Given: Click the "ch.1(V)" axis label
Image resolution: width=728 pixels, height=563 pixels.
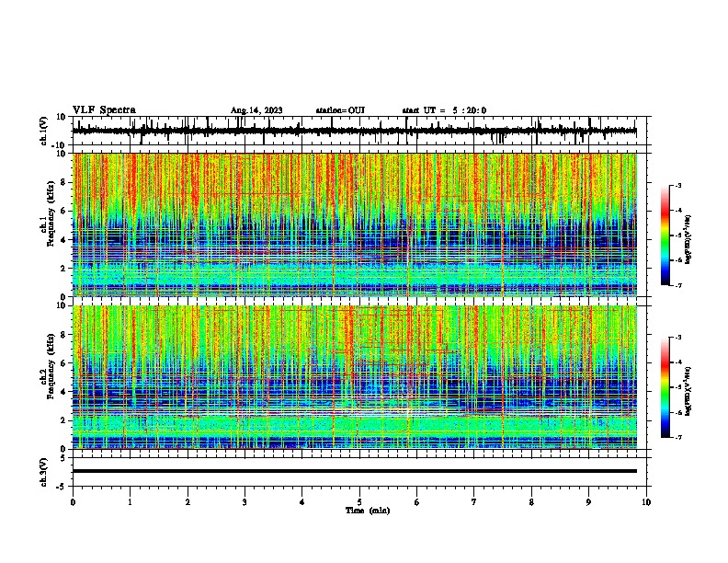Looking at the screenshot, I should 44,131.
